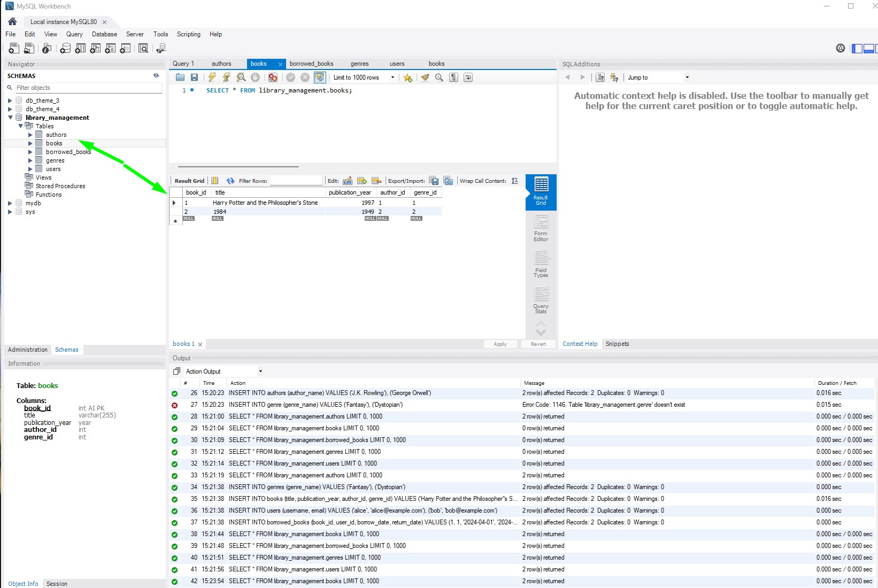Screen dimensions: 878x588
Task: Expand mydb schema
Action: [x=10, y=203]
